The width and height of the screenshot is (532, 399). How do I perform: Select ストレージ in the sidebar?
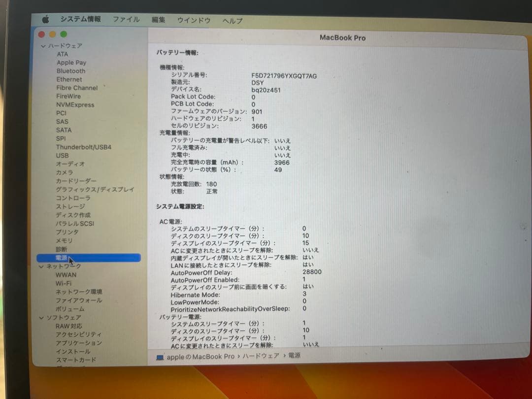tap(70, 206)
